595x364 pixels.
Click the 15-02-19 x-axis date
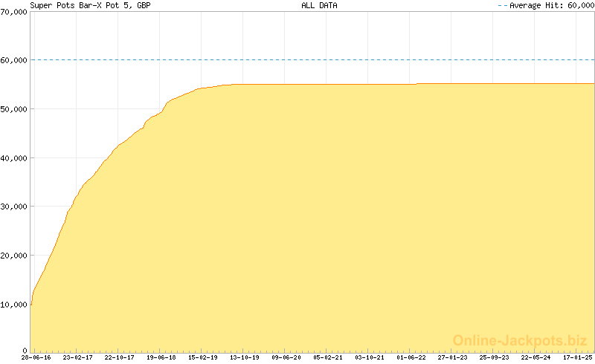point(202,357)
